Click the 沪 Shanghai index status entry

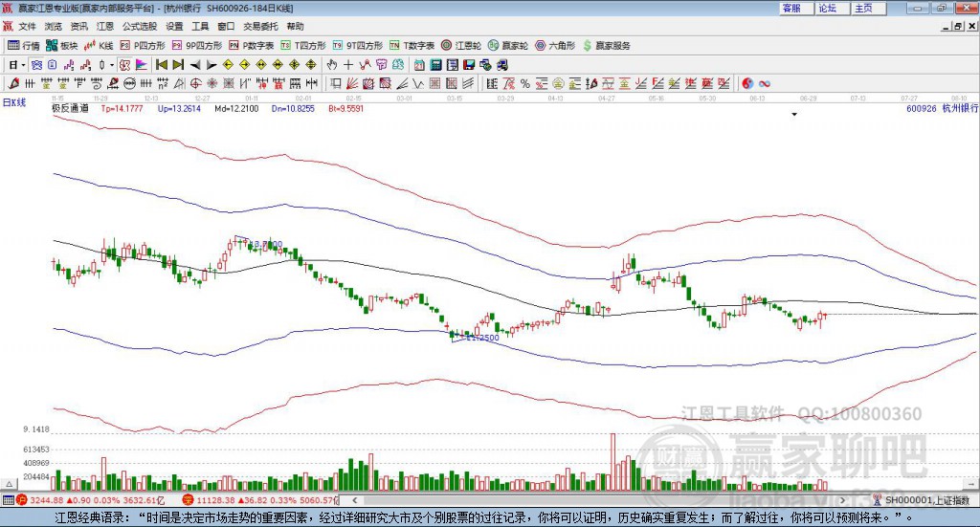[93, 500]
